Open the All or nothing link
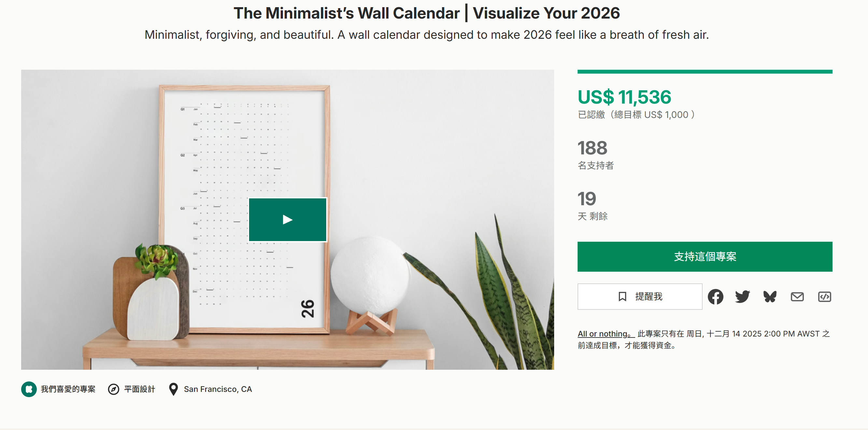The image size is (868, 430). pos(606,334)
